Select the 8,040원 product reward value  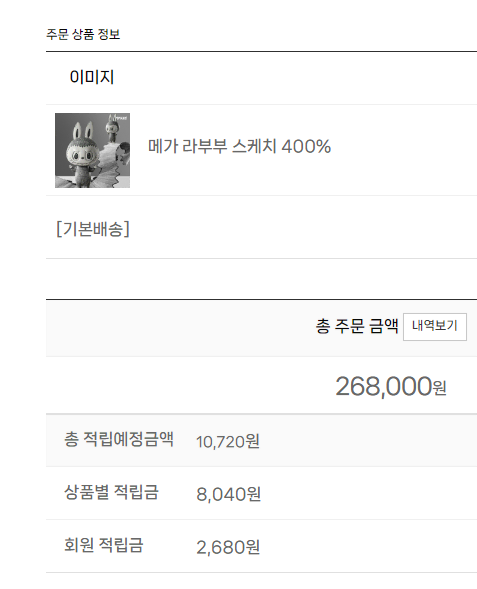click(x=228, y=494)
